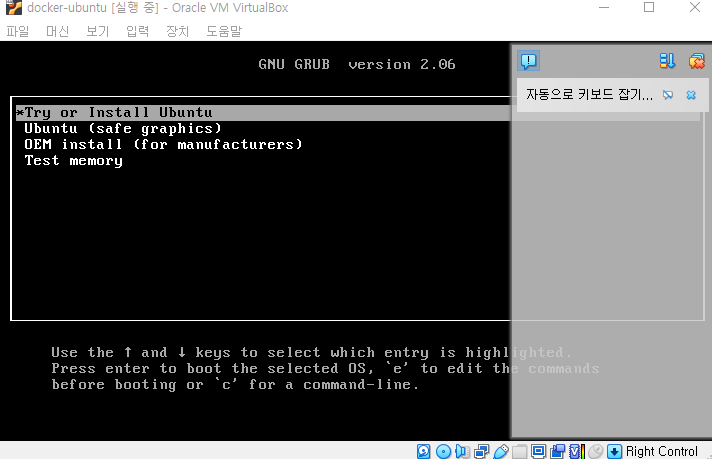Select Ubuntu (safe graphics) boot entry
The width and height of the screenshot is (712, 459).
pyautogui.click(x=123, y=128)
